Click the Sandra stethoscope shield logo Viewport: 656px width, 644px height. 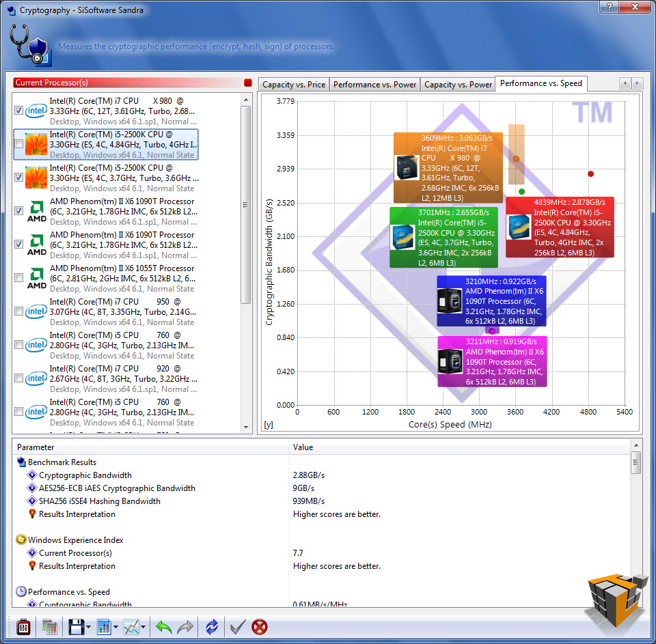(30, 45)
